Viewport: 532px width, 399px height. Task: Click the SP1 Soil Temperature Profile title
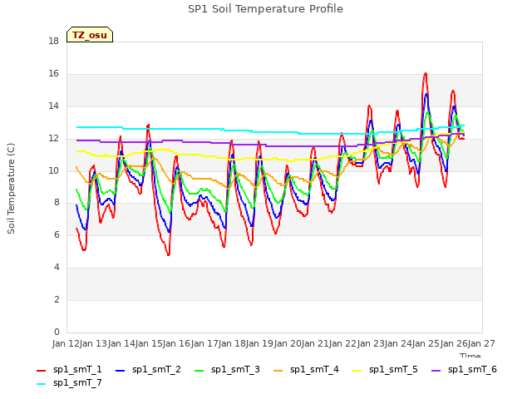point(265,9)
